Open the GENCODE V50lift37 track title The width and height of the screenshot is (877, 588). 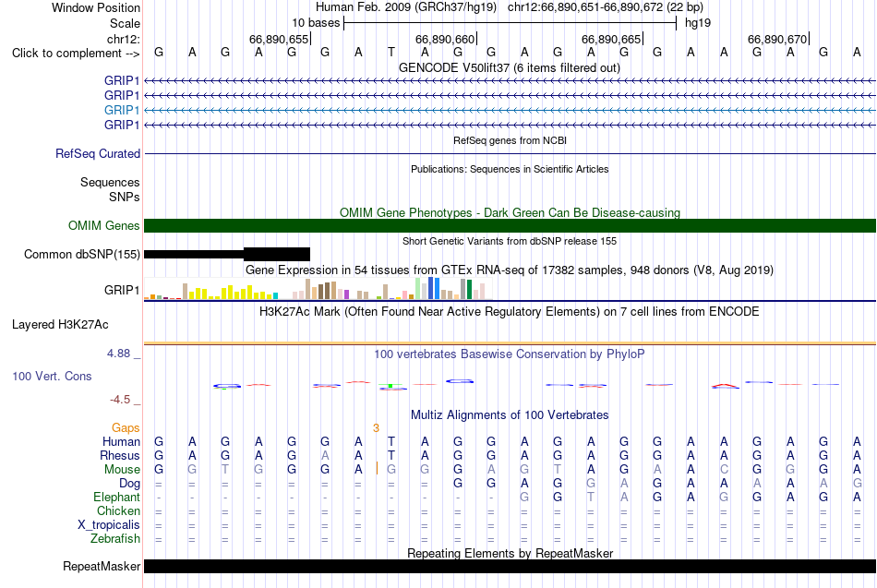[x=509, y=67]
